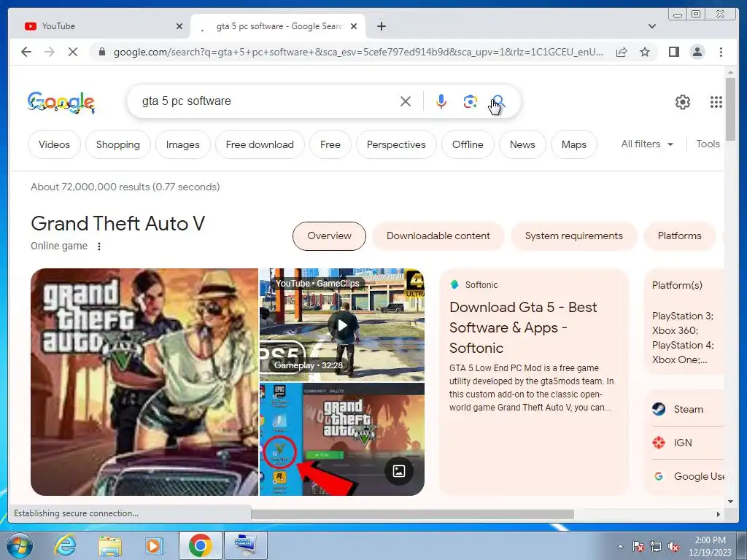Clear the search box text
The width and height of the screenshot is (747, 560).
click(406, 101)
